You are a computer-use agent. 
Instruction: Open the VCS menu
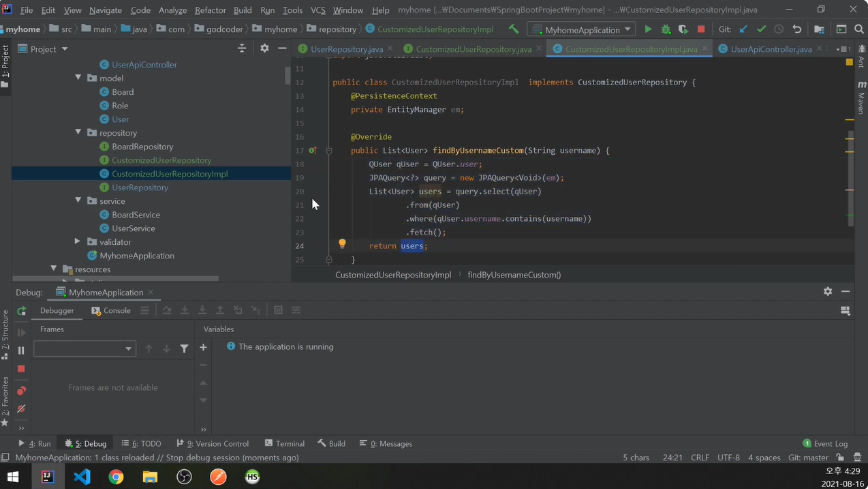[x=317, y=10]
